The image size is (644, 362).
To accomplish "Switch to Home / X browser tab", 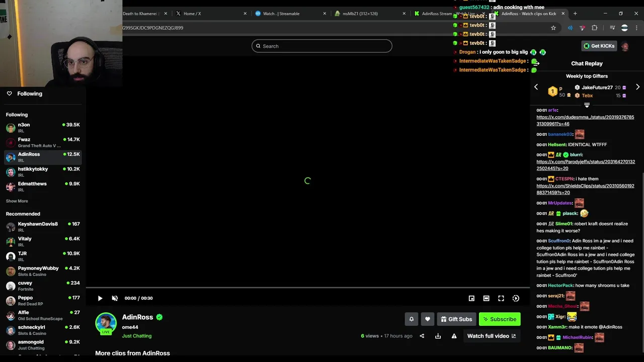I will [x=211, y=14].
